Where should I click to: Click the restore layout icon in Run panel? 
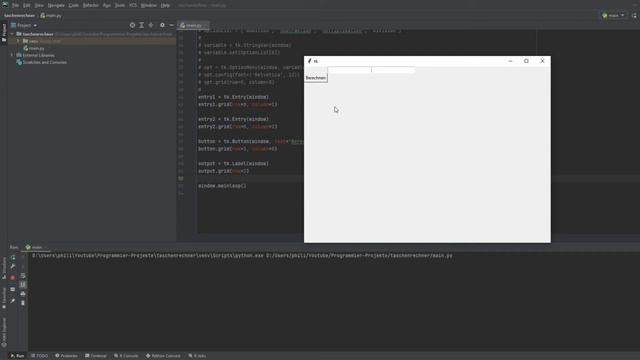pyautogui.click(x=13, y=289)
